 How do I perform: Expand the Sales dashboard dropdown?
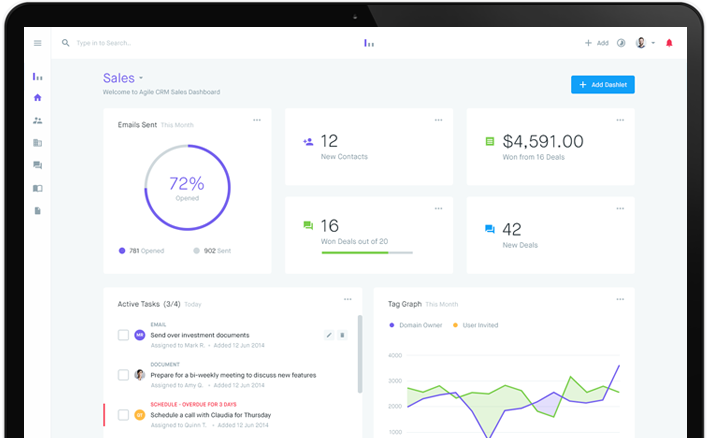click(141, 78)
